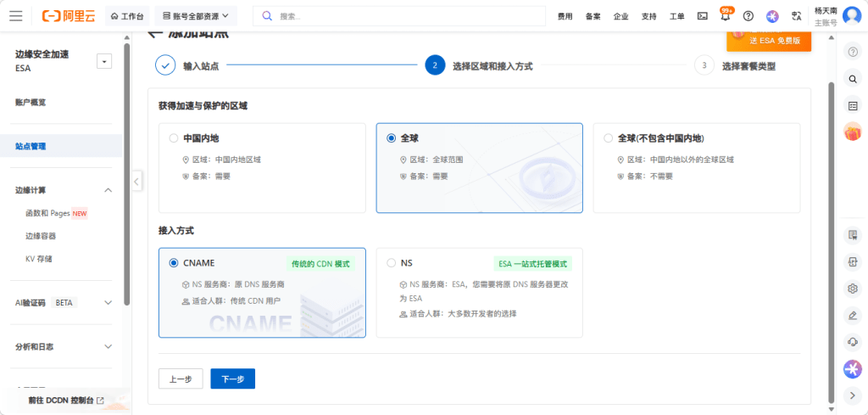This screenshot has width=868, height=415.
Task: Open ESA product switcher dropdown arrow
Action: pyautogui.click(x=104, y=61)
